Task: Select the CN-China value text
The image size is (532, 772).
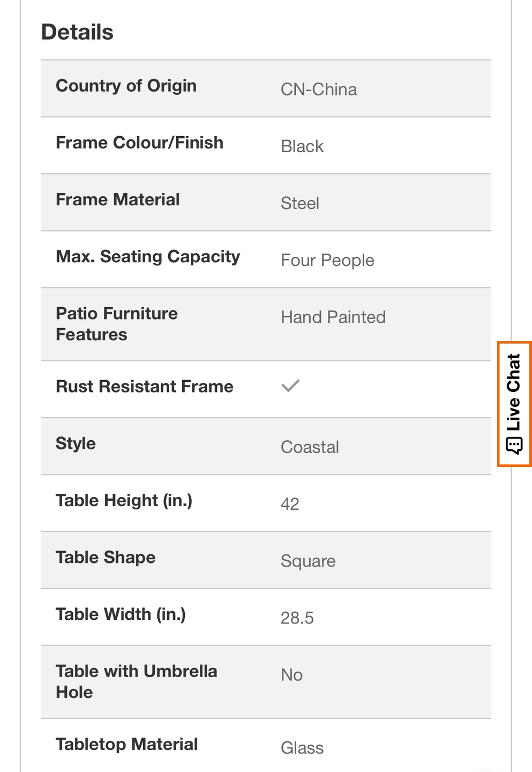Action: point(319,90)
